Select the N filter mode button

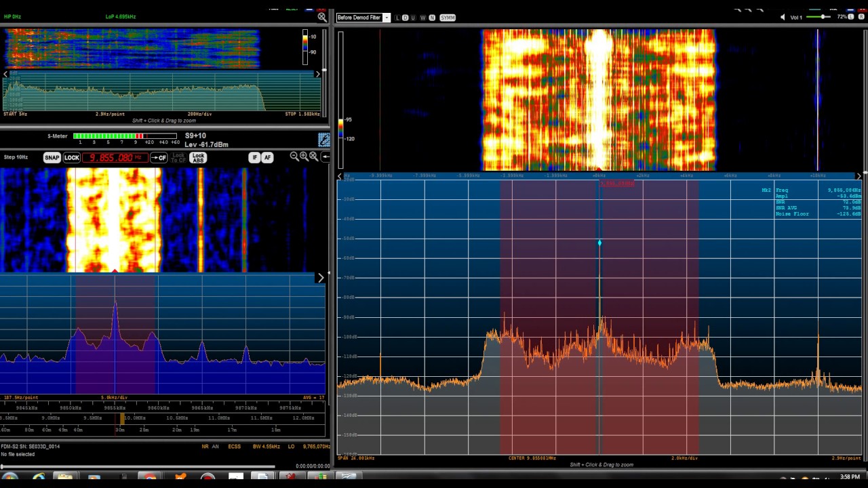tap(431, 18)
